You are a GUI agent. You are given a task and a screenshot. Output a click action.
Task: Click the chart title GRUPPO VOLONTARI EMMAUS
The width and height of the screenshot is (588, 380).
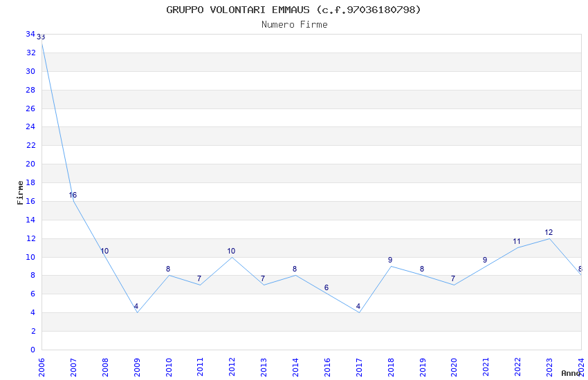(293, 10)
